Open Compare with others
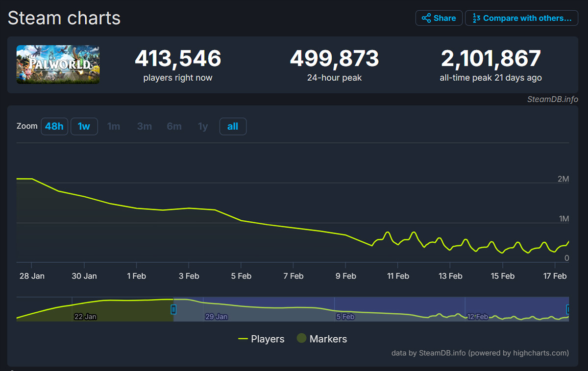Screen dimensions: 588x371 [521, 18]
